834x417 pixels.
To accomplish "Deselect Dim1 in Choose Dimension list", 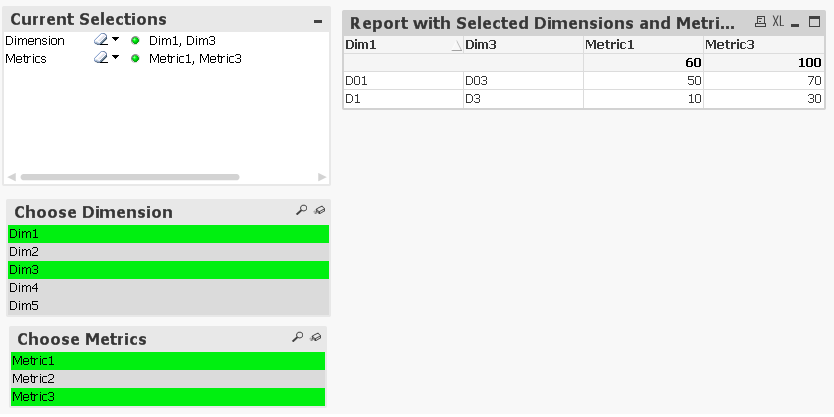I will 168,233.
